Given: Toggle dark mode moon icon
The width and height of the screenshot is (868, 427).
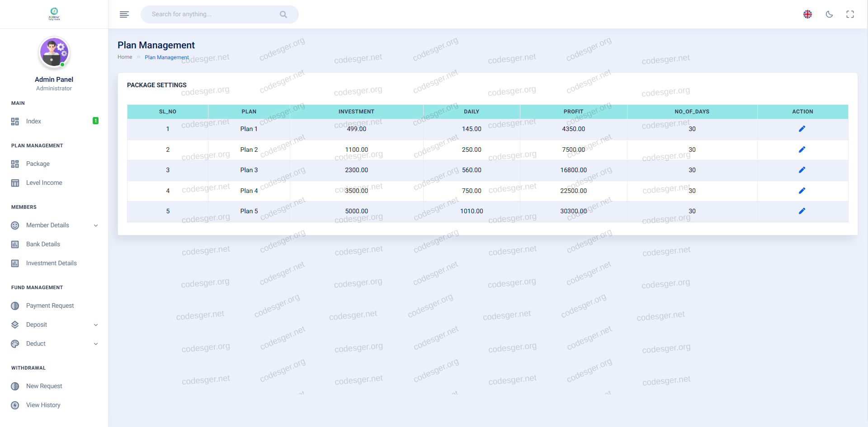Looking at the screenshot, I should coord(829,14).
